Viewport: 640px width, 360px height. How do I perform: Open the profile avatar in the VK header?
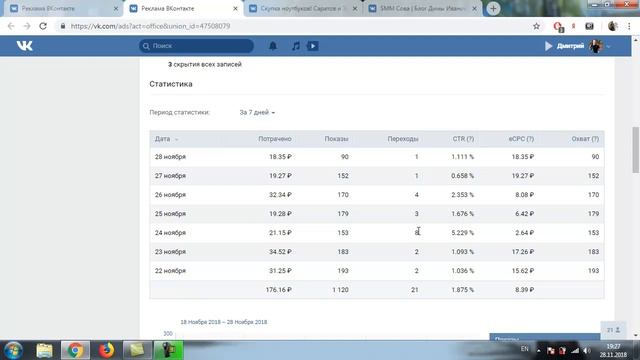coord(596,46)
